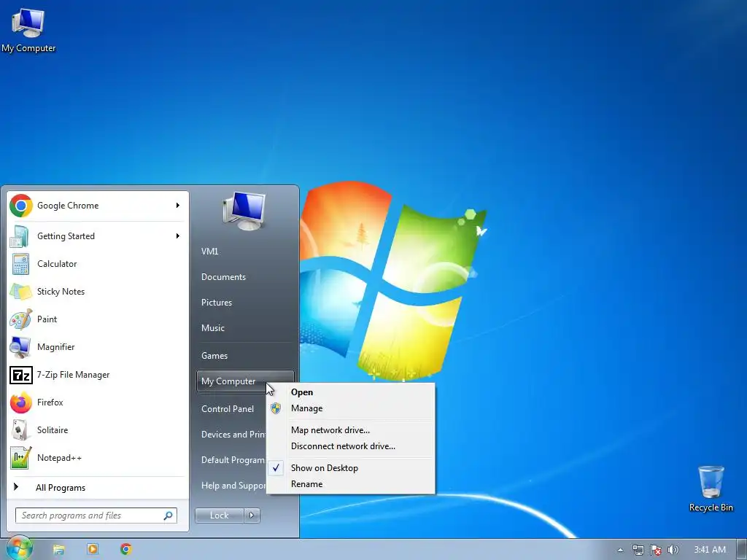Open the Notepad++ icon
This screenshot has width=747, height=560.
21,458
